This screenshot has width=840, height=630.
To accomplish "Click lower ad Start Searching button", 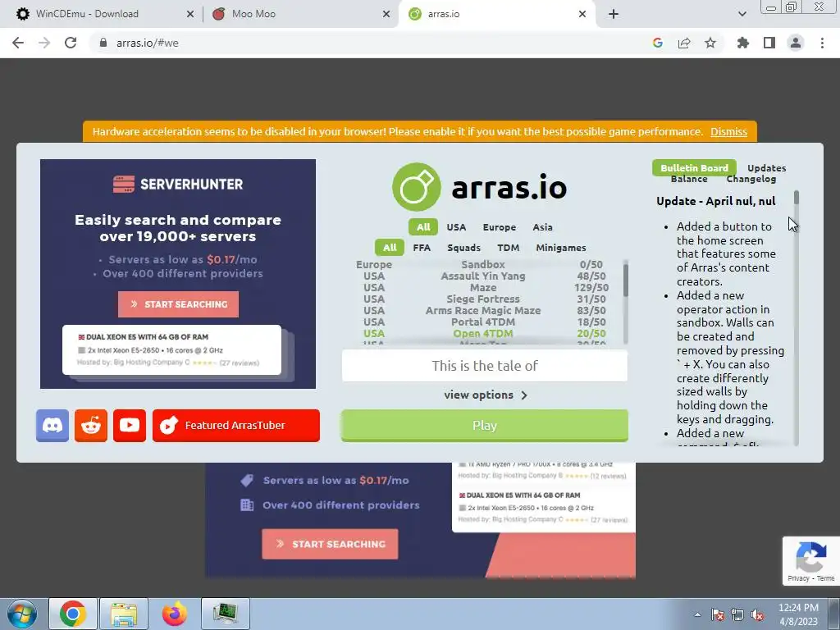I will [x=330, y=545].
